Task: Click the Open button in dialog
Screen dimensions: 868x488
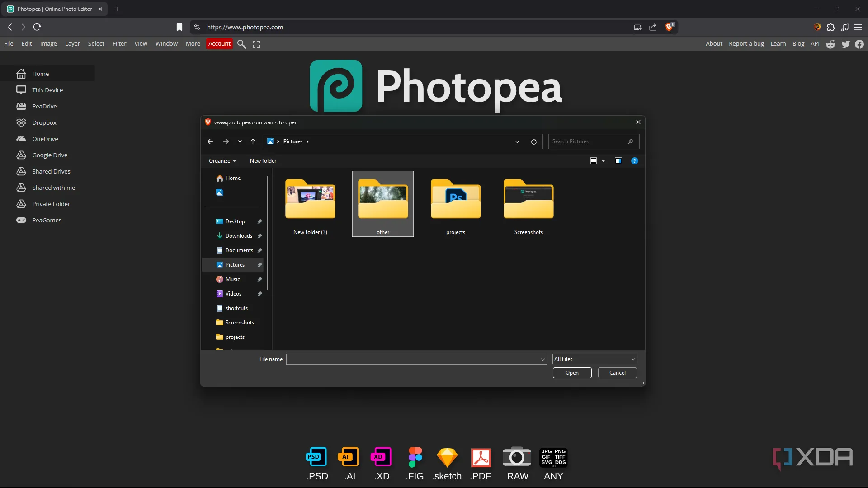Action: click(572, 373)
